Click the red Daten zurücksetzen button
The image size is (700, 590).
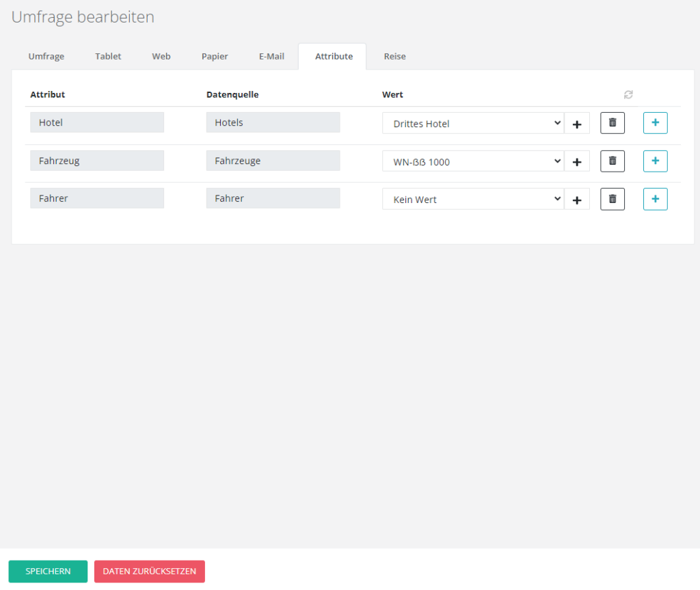pos(149,572)
